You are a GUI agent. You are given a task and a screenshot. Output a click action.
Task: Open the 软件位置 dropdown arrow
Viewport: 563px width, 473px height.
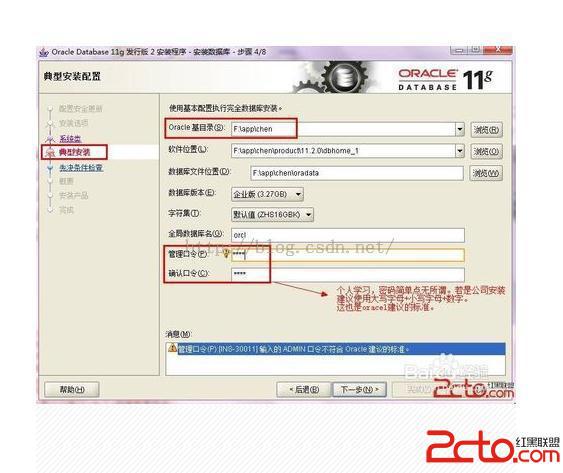460,151
